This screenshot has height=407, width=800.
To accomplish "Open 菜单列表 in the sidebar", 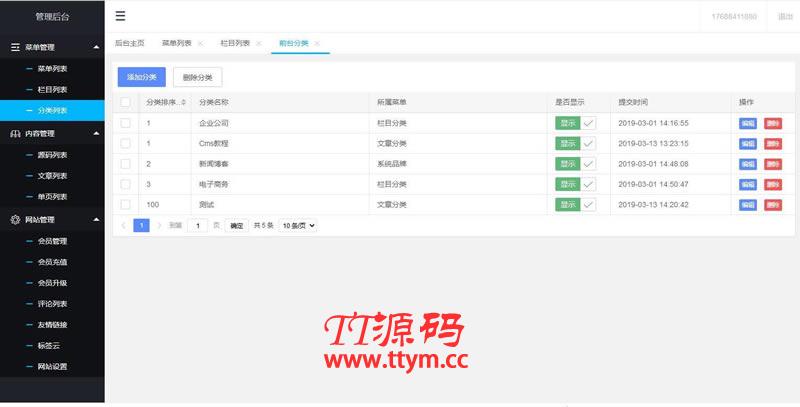I will (52, 68).
